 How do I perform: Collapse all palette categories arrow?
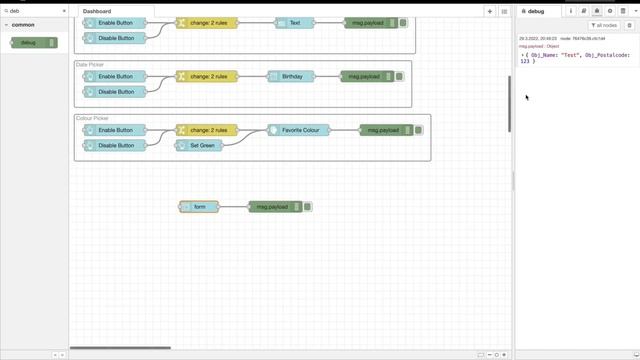[x=55, y=355]
